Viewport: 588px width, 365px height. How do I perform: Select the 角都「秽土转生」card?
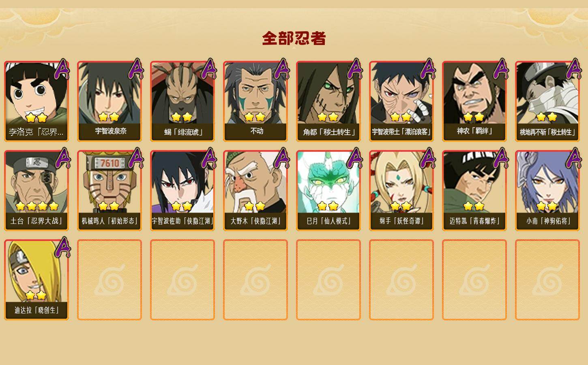click(x=328, y=101)
